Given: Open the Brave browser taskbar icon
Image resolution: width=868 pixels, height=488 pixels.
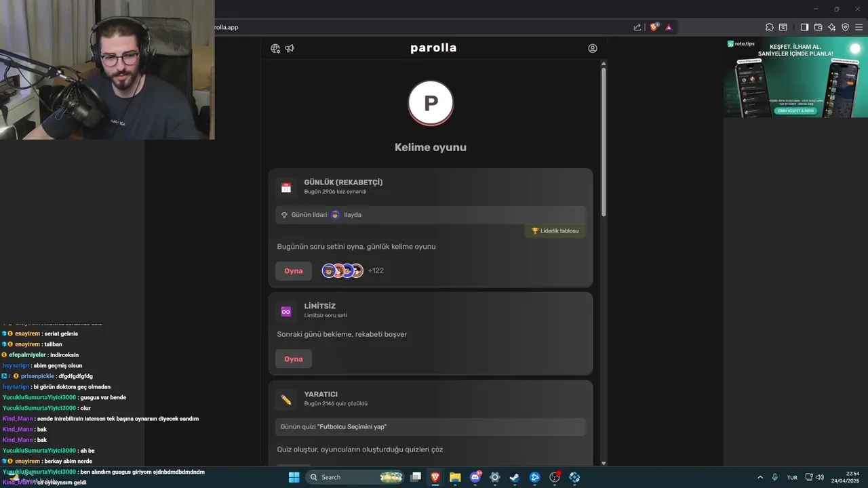Looking at the screenshot, I should (435, 477).
